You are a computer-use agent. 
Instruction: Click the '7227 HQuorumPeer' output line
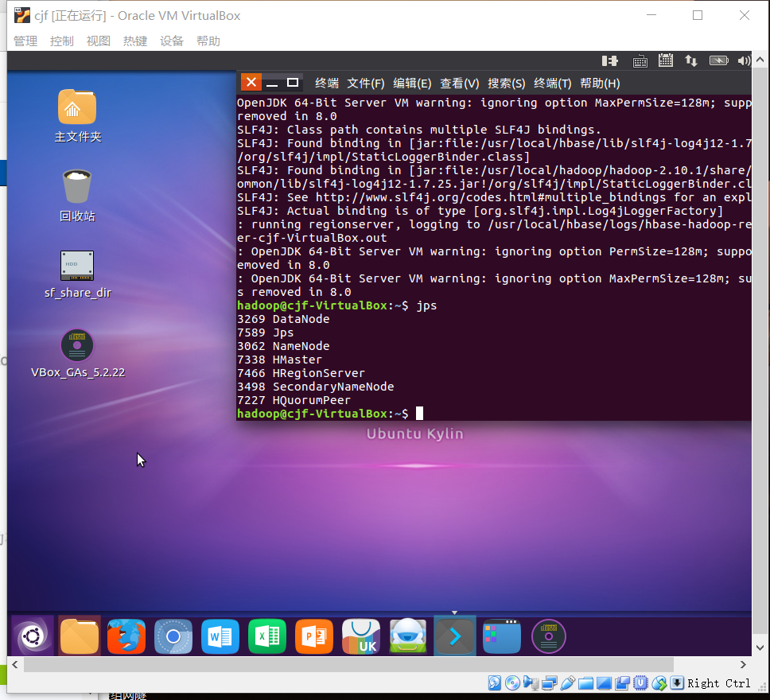[x=294, y=400]
